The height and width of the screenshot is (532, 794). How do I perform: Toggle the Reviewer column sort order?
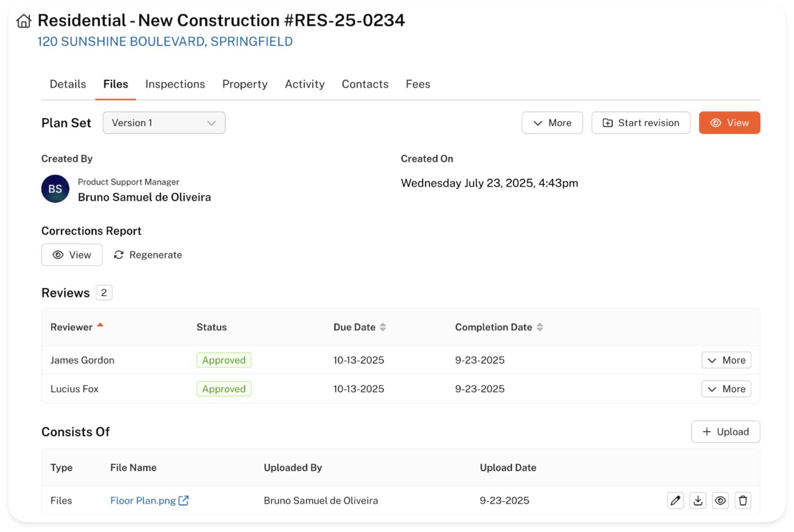[100, 326]
